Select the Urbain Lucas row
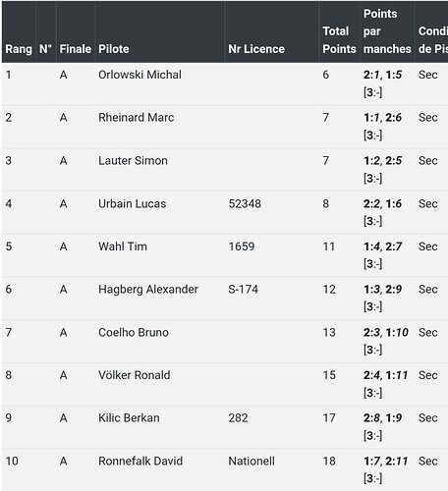The width and height of the screenshot is (448, 491). (225, 212)
